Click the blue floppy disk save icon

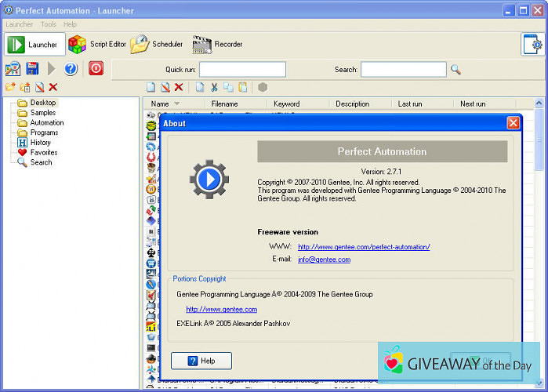click(32, 69)
